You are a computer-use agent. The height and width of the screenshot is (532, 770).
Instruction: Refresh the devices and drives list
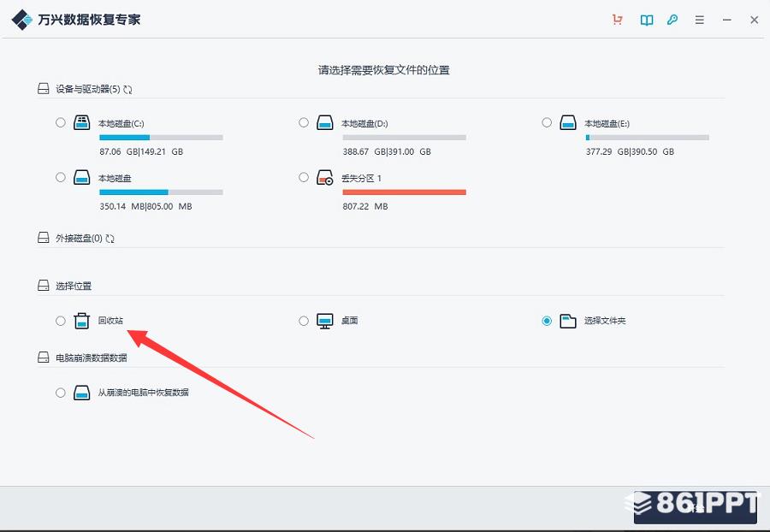pos(127,89)
